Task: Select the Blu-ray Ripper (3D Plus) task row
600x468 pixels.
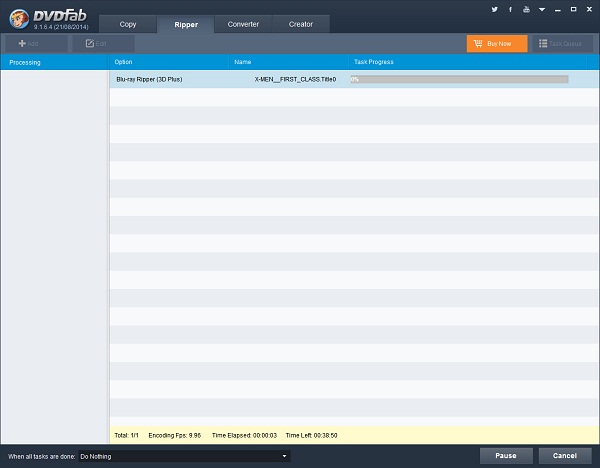Action: coord(354,79)
